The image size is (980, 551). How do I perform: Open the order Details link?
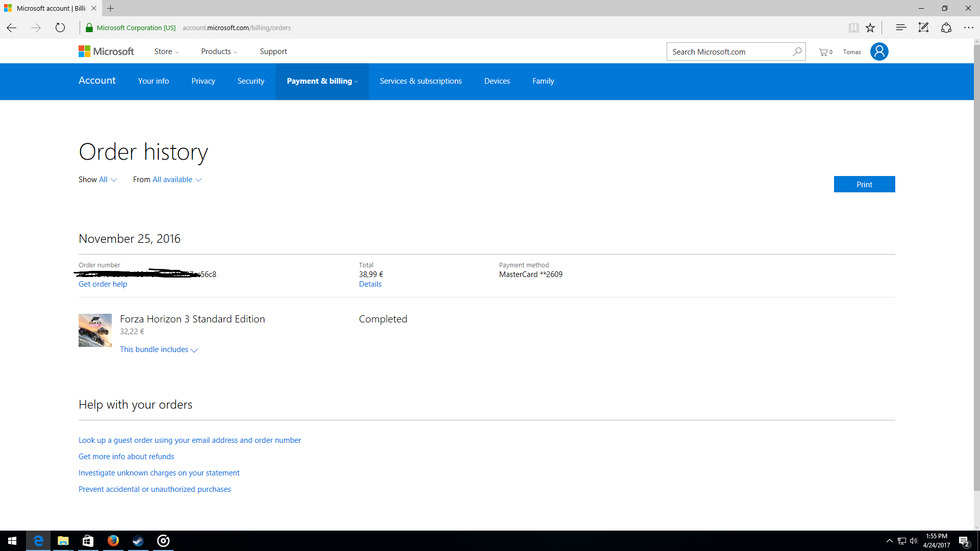(370, 284)
